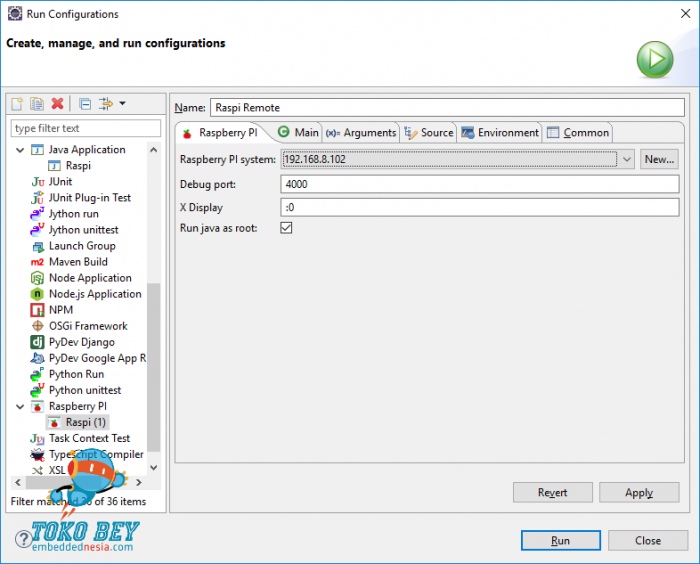
Task: Click the help question mark icon
Action: [23, 541]
